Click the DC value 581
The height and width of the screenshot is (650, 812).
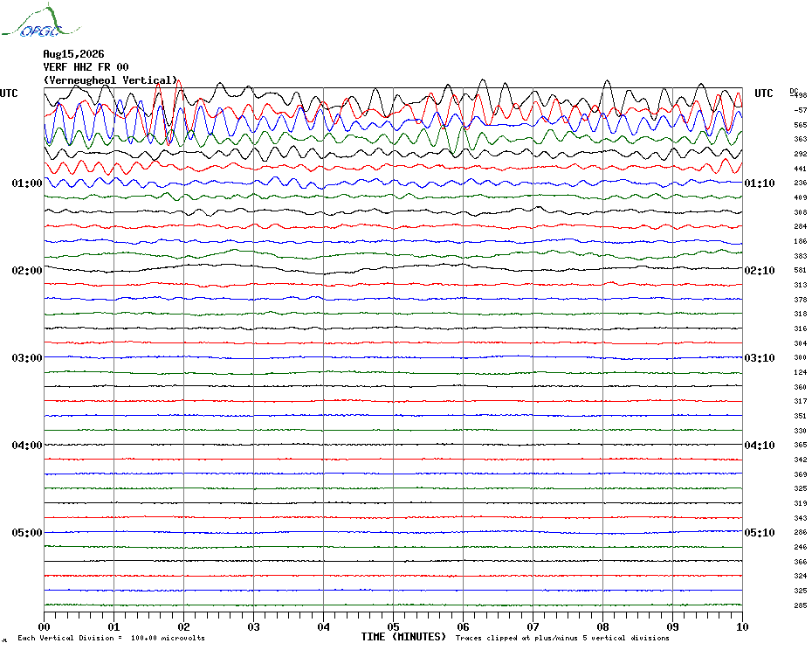[x=800, y=271]
